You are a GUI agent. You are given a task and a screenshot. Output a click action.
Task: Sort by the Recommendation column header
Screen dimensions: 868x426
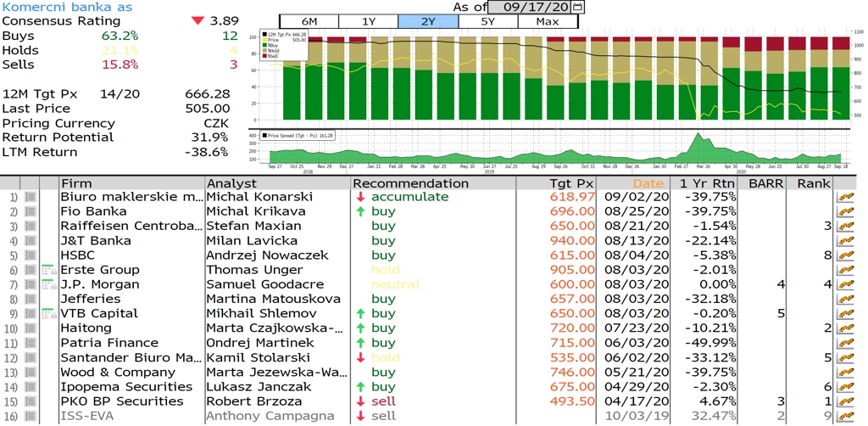point(433,183)
